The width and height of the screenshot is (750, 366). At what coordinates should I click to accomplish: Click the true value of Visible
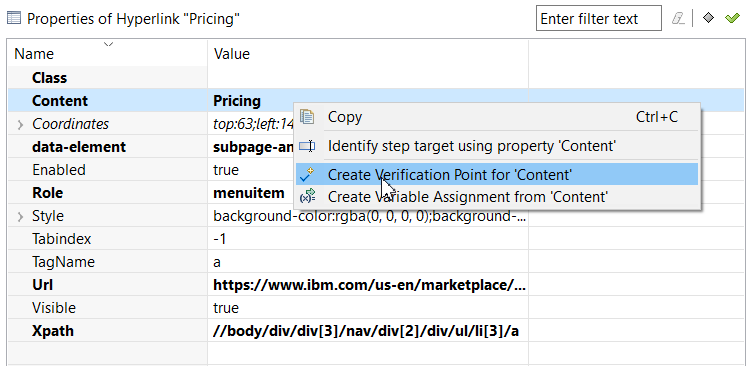tap(226, 308)
